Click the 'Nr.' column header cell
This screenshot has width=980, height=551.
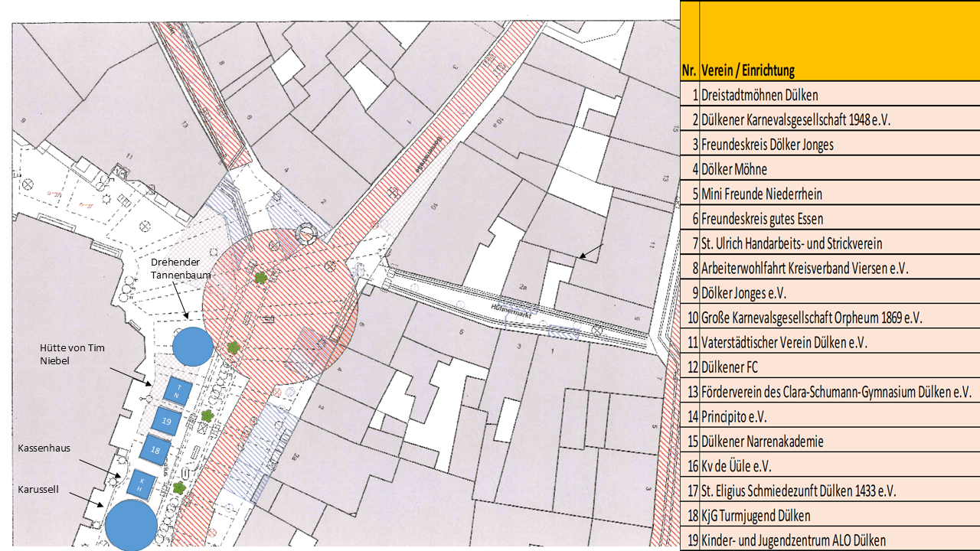pos(689,71)
